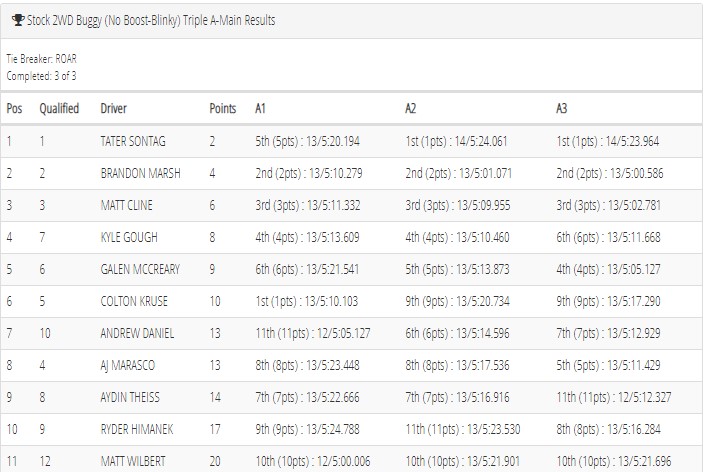The height and width of the screenshot is (472, 706).
Task: Select driver name TATER SONTAG
Action: (133, 141)
